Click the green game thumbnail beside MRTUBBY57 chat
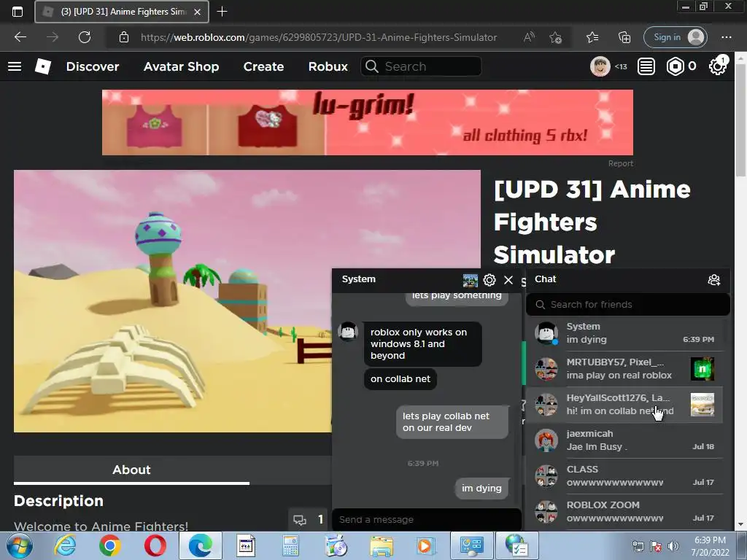 click(703, 369)
